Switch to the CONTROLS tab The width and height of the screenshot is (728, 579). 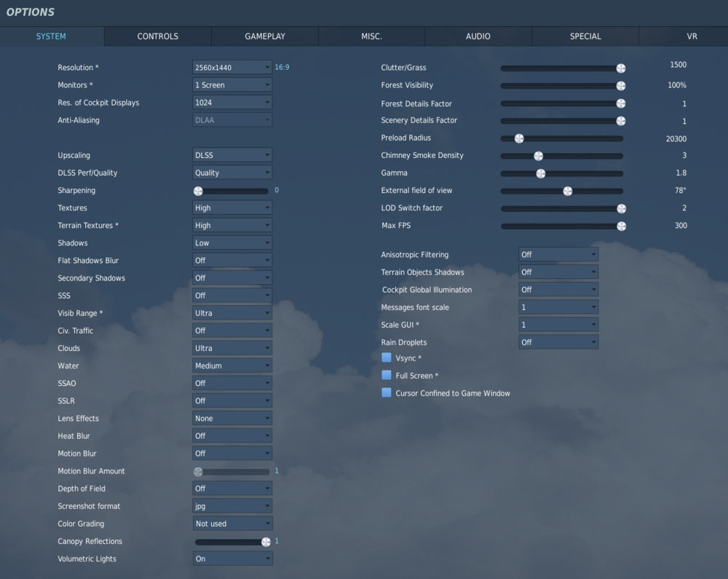158,36
